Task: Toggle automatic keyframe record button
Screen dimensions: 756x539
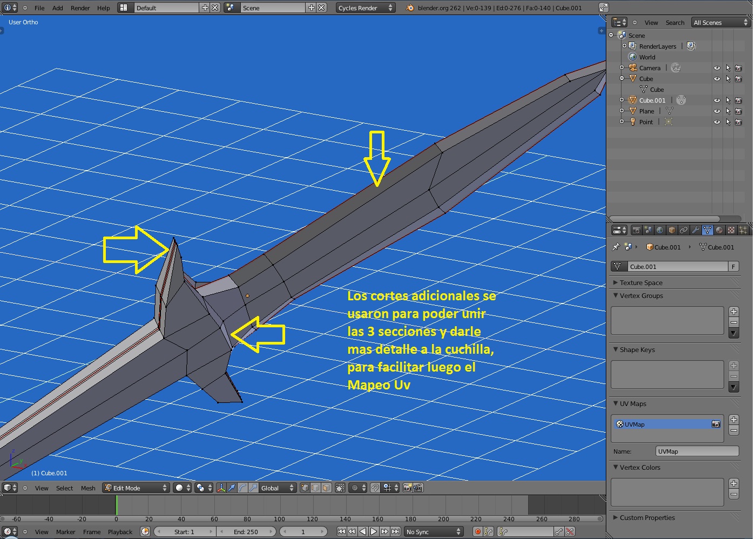Action: (477, 531)
